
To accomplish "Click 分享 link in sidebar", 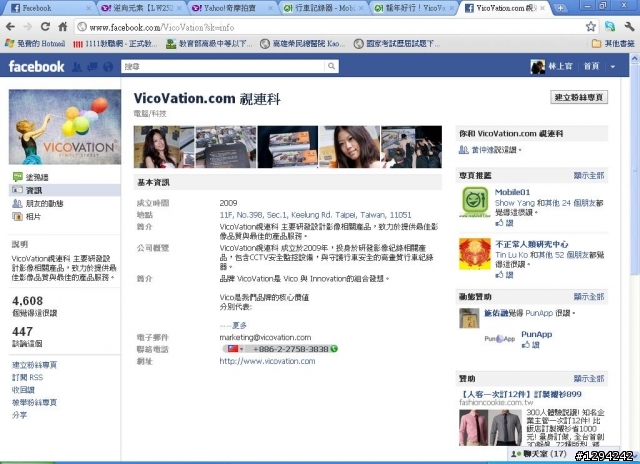I will pyautogui.click(x=20, y=415).
